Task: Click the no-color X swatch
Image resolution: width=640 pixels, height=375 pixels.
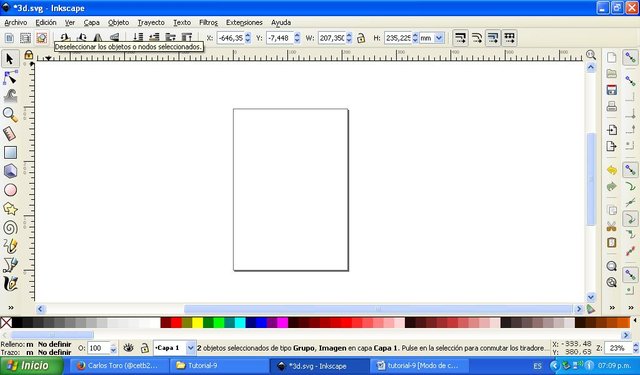Action: (x=6, y=323)
